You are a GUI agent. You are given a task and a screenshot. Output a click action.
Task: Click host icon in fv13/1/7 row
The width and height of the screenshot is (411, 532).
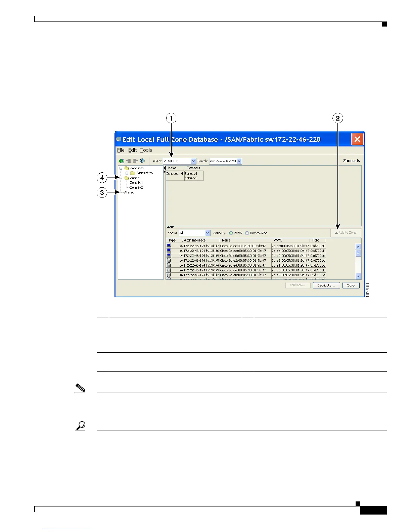click(169, 246)
